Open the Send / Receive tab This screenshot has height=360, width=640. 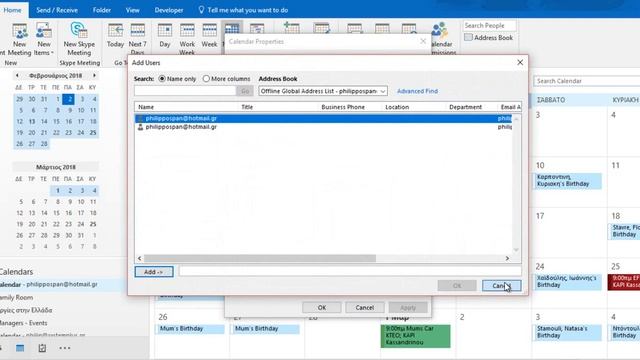(57, 10)
